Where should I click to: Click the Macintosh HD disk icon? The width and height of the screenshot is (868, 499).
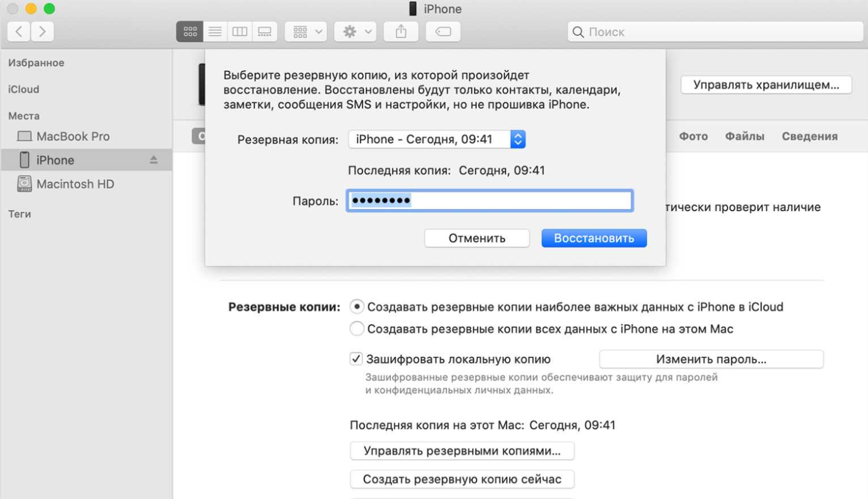[24, 184]
